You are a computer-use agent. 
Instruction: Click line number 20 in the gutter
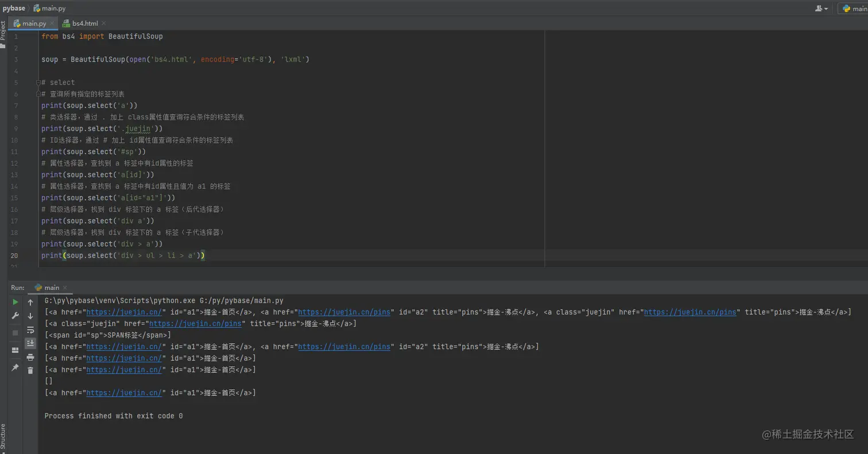coord(14,255)
